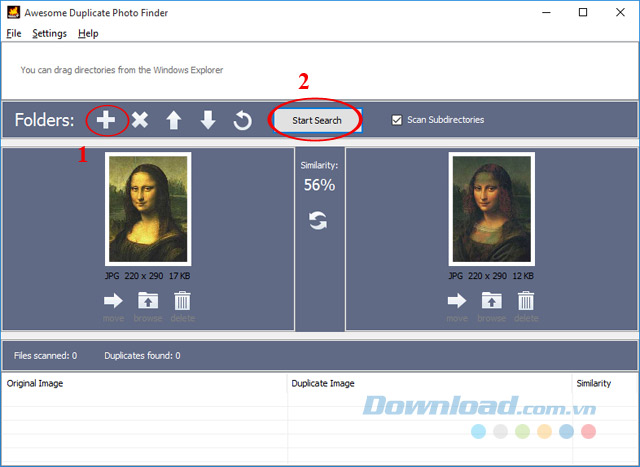Sort by the Similarity column header
This screenshot has height=467, width=640.
(x=605, y=383)
